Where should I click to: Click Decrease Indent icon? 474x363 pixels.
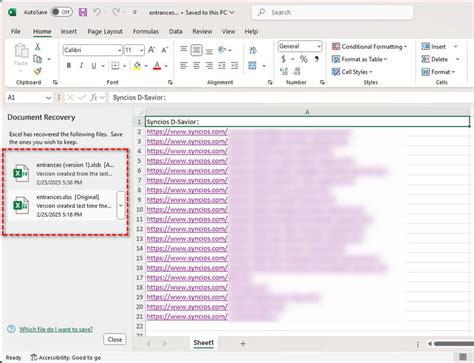222,66
